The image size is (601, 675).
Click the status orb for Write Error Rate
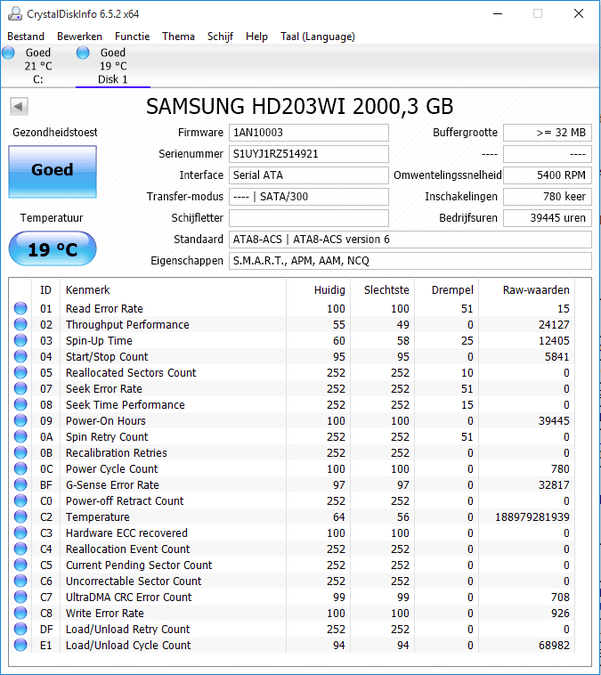click(x=20, y=613)
